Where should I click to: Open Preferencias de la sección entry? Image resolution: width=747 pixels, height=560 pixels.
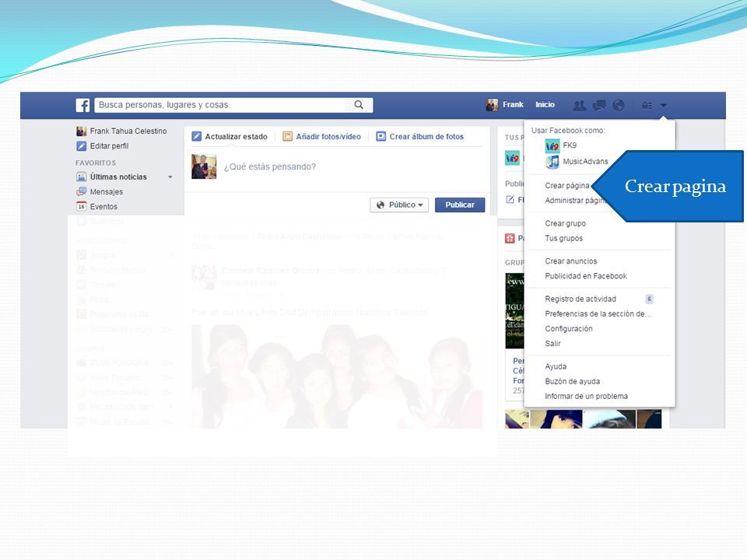(x=598, y=313)
